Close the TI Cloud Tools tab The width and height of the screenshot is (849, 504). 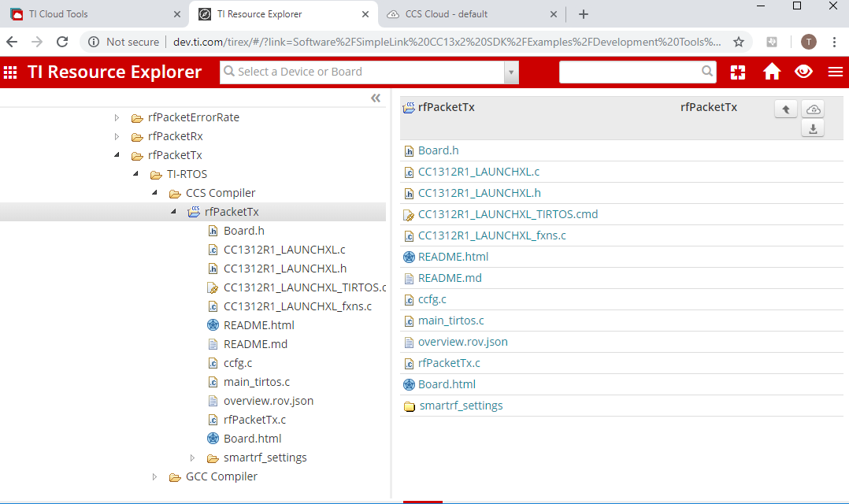(x=177, y=14)
